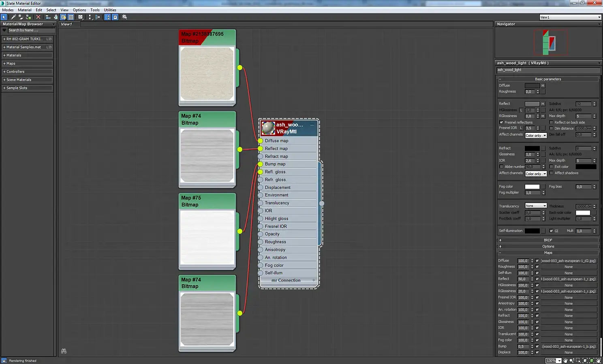Toggle the Diffuse map enable checkbox in Maps
The width and height of the screenshot is (603, 364).
pyautogui.click(x=537, y=261)
